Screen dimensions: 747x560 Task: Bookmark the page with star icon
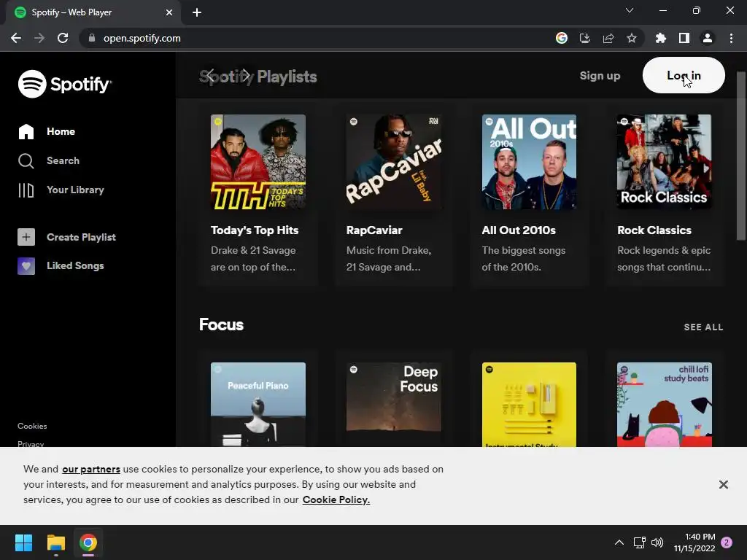tap(632, 38)
